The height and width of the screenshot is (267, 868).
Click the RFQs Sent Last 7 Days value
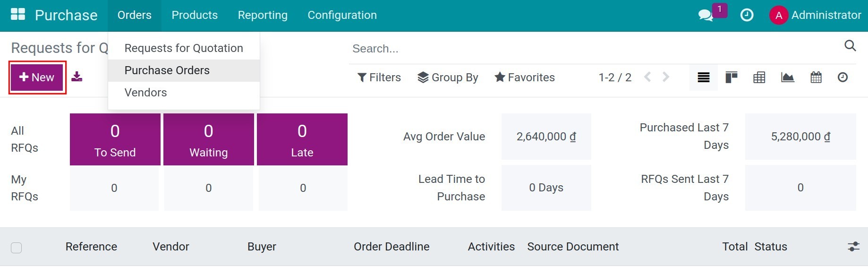tap(800, 188)
